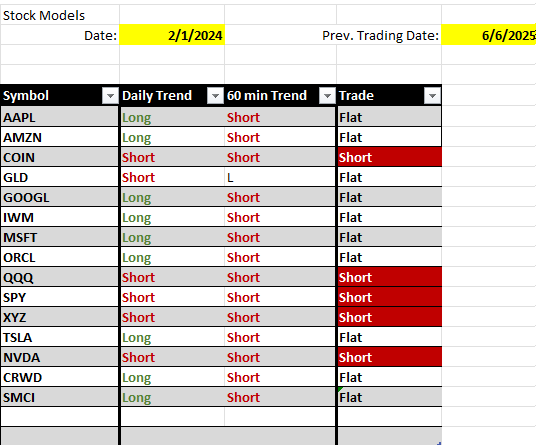Select the CRWD Daily Trend cell
This screenshot has height=445, width=536.
172,377
